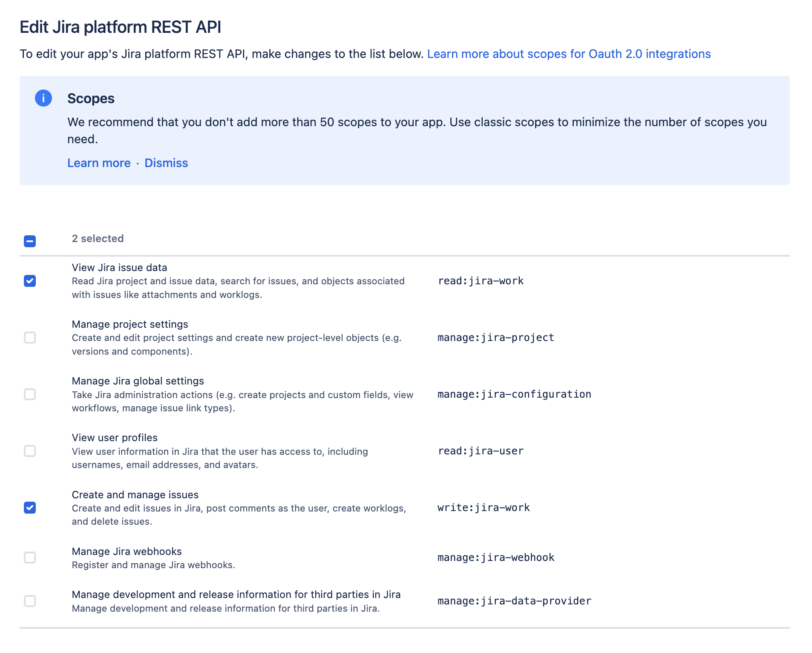Click the 'View user profiles' title
The width and height of the screenshot is (812, 653).
tap(115, 438)
